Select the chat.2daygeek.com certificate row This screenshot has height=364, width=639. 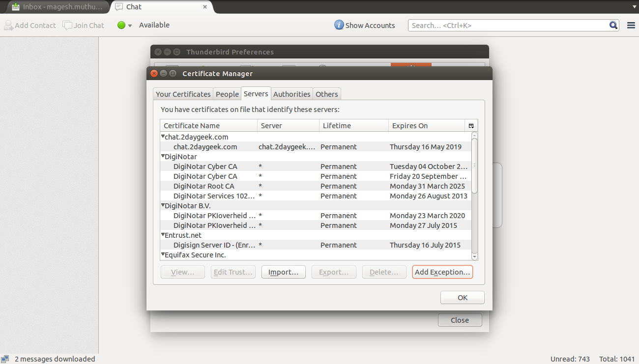coord(316,147)
